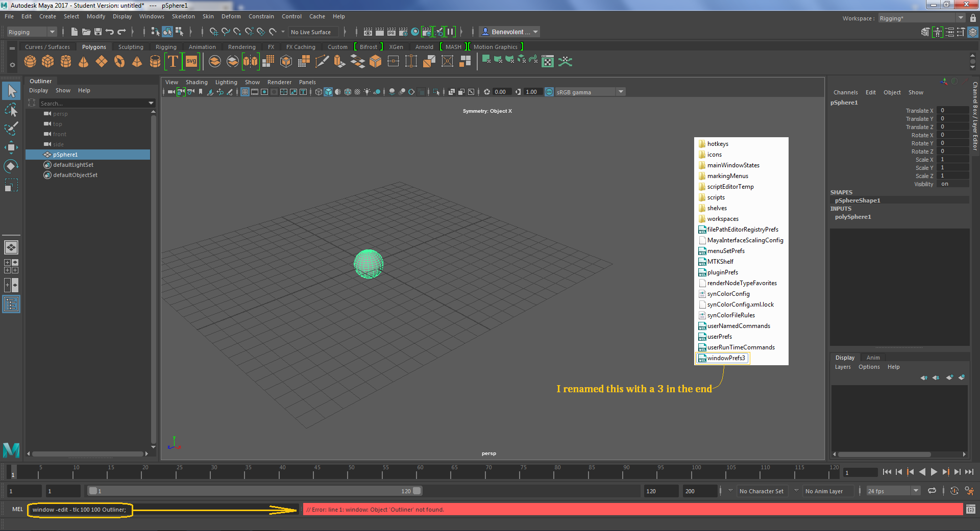The image size is (980, 531).
Task: Click the SVG shelf icon
Action: click(191, 62)
